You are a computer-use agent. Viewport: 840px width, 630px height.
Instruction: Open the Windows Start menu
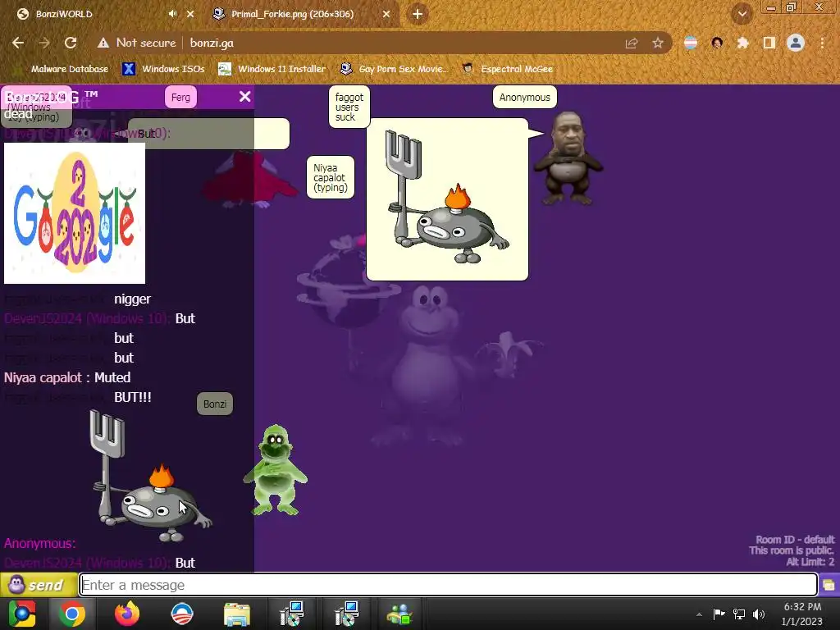pyautogui.click(x=21, y=614)
